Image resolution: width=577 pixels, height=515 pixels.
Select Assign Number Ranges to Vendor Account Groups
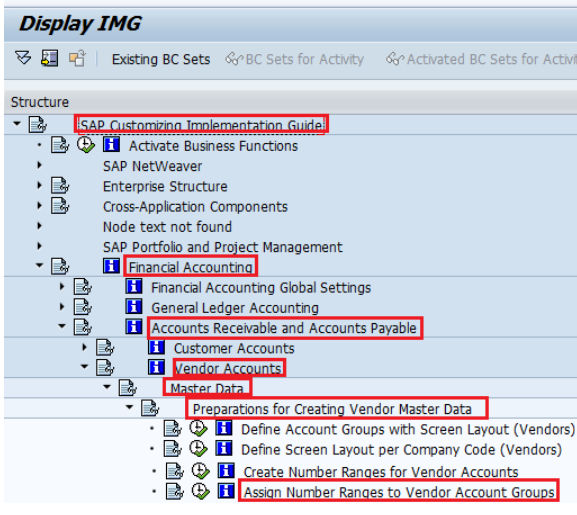coord(399,492)
